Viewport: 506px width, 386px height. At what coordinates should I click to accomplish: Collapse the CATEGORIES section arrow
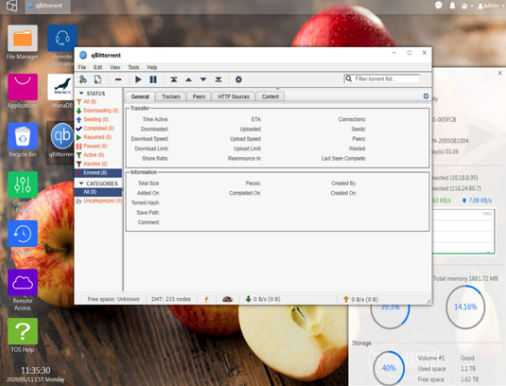click(81, 183)
